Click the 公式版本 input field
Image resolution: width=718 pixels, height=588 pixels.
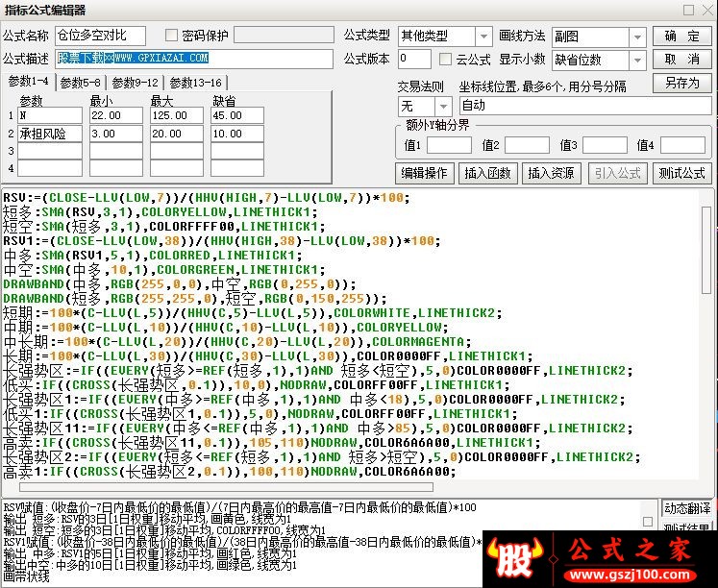point(414,60)
